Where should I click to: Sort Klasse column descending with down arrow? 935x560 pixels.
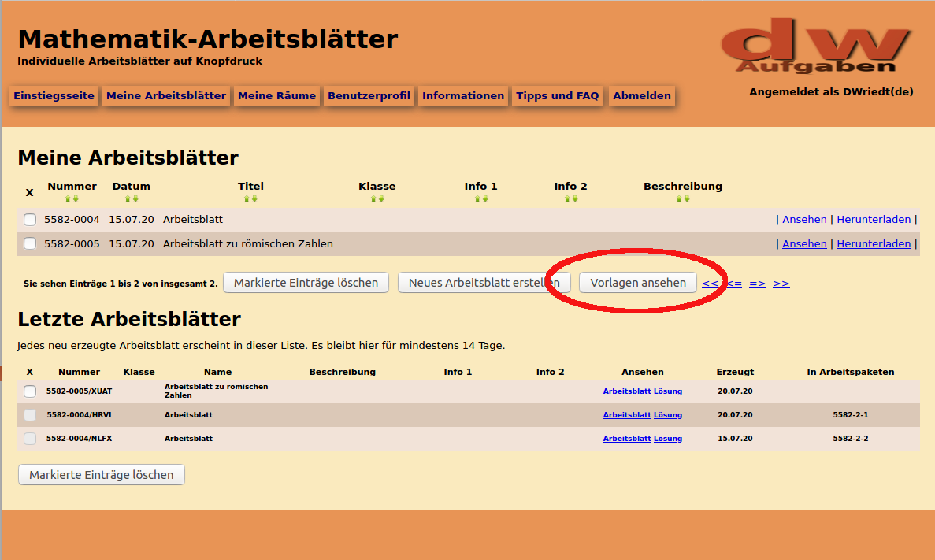click(x=381, y=198)
